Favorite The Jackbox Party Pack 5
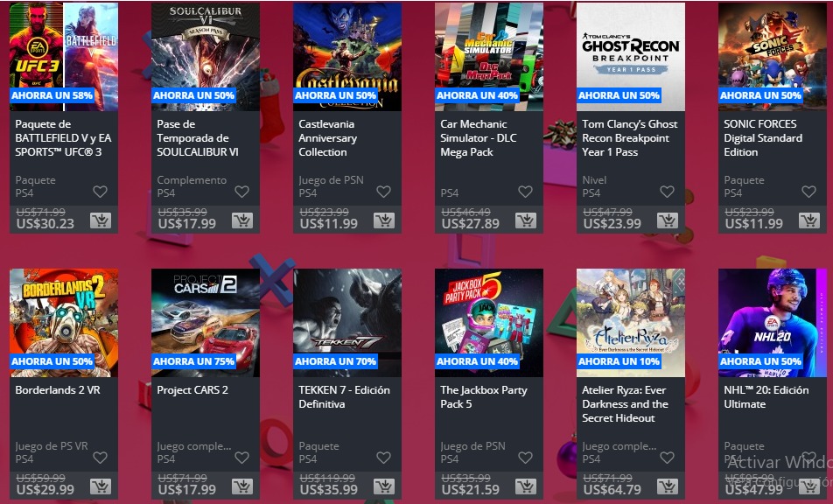 coord(525,458)
